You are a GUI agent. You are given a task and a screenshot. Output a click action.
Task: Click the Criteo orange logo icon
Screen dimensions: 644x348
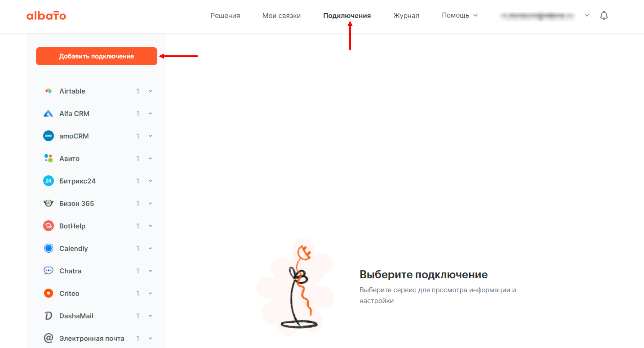coord(49,294)
